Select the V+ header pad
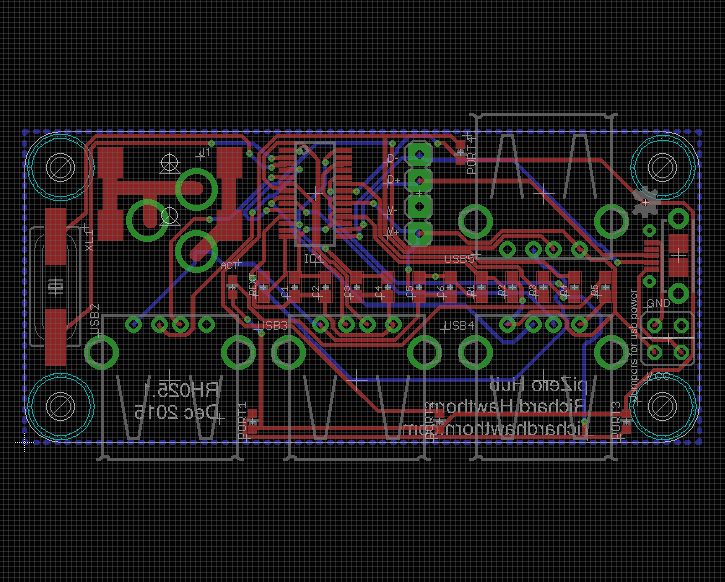The image size is (725, 582). point(420,233)
